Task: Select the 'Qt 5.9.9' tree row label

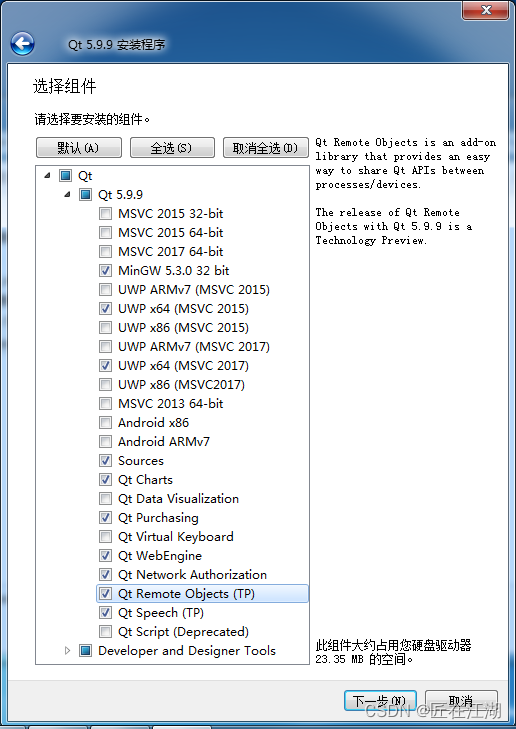Action: point(120,195)
